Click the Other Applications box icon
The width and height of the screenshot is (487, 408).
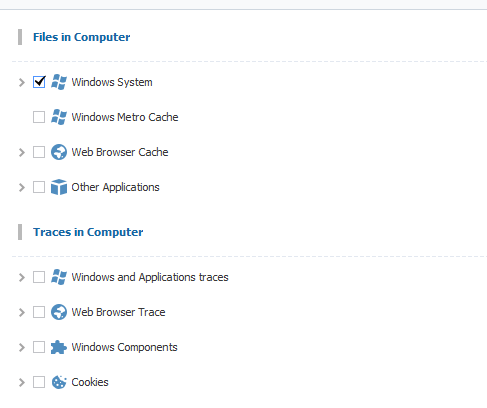[59, 187]
